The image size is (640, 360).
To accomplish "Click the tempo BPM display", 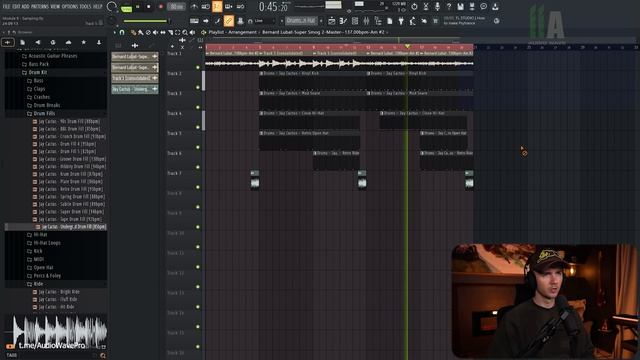I will coord(176,7).
